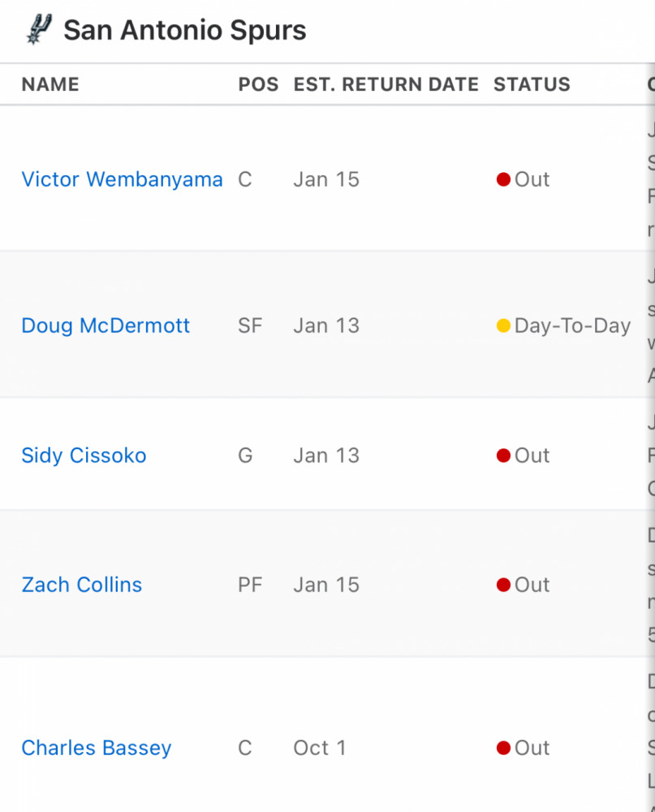Click the San Antonio Spurs team title
Image resolution: width=655 pixels, height=812 pixels.
(x=185, y=30)
